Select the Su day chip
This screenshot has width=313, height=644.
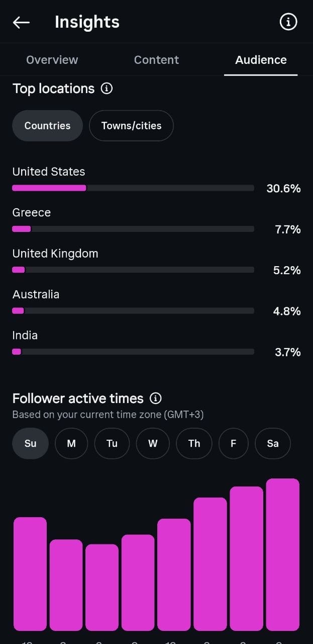coord(30,443)
